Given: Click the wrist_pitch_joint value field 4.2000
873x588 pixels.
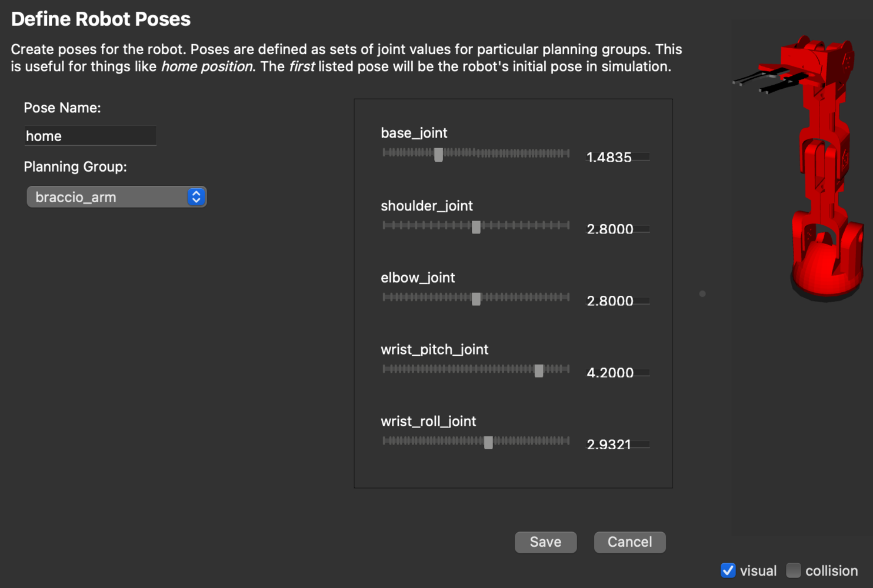Looking at the screenshot, I should [x=618, y=372].
